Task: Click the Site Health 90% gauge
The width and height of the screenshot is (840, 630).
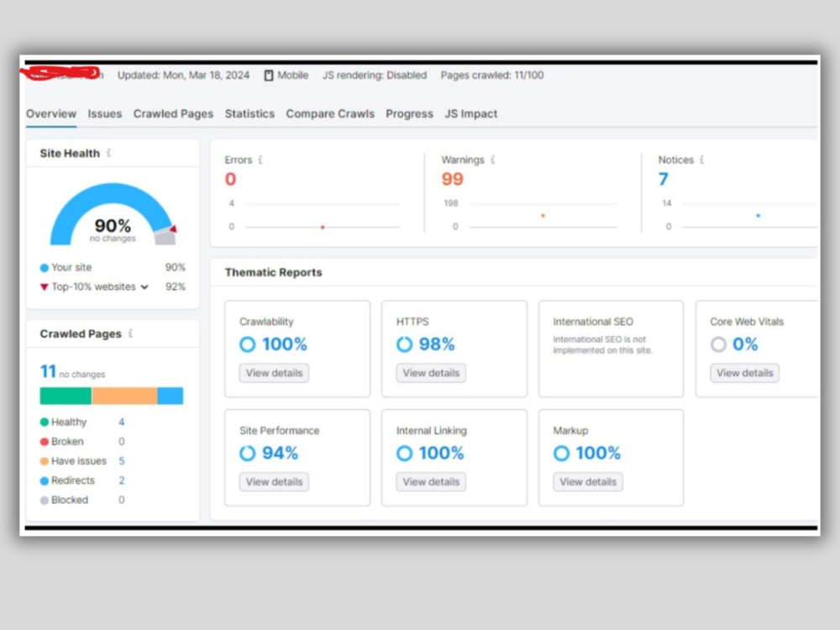Action: tap(113, 213)
